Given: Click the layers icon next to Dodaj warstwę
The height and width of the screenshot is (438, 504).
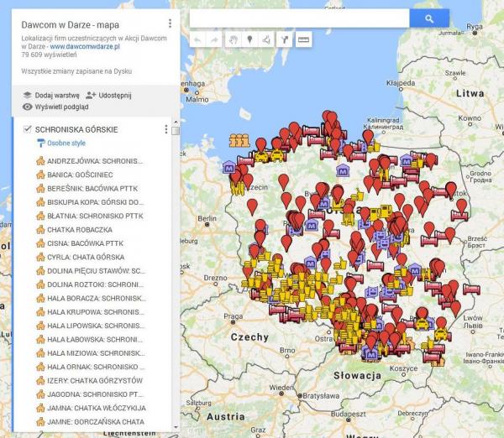Looking at the screenshot, I should (28, 95).
